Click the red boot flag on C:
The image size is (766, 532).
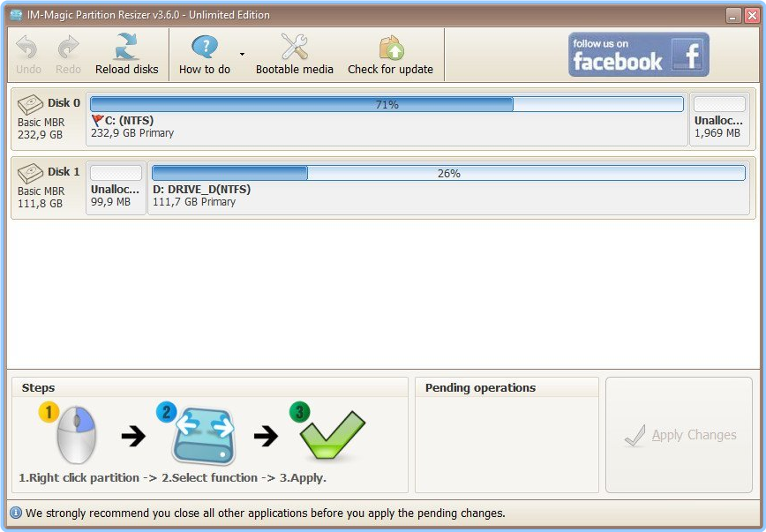(x=97, y=120)
